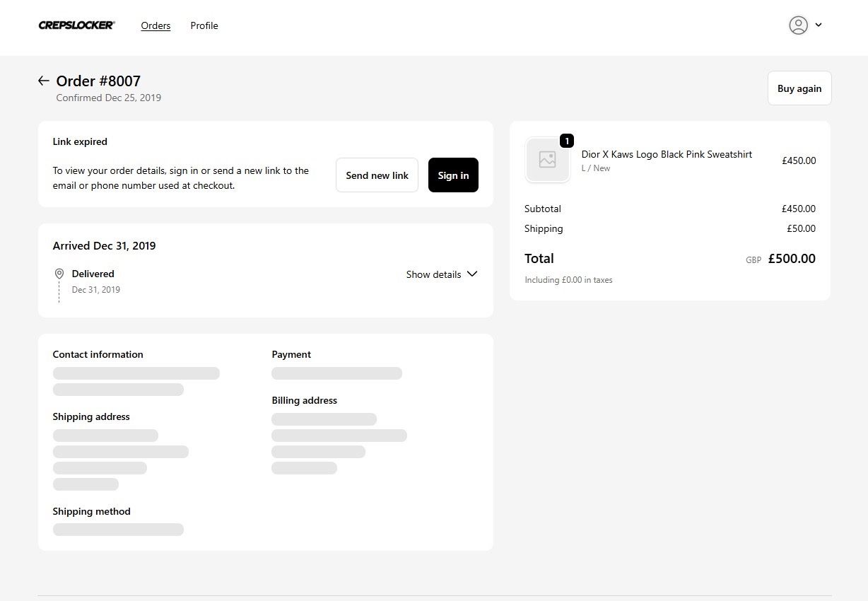The width and height of the screenshot is (868, 601).
Task: Click Confirmed Dec 25, 2019 text
Action: tap(109, 98)
